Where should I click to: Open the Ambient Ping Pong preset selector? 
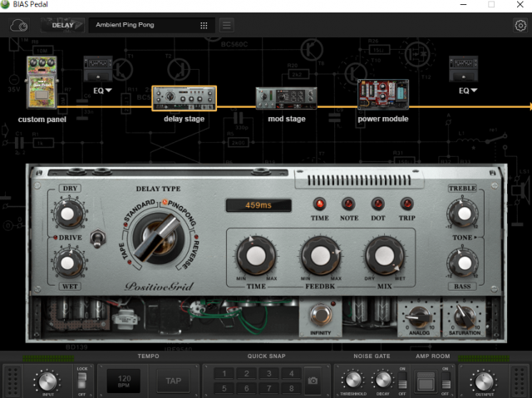[151, 26]
